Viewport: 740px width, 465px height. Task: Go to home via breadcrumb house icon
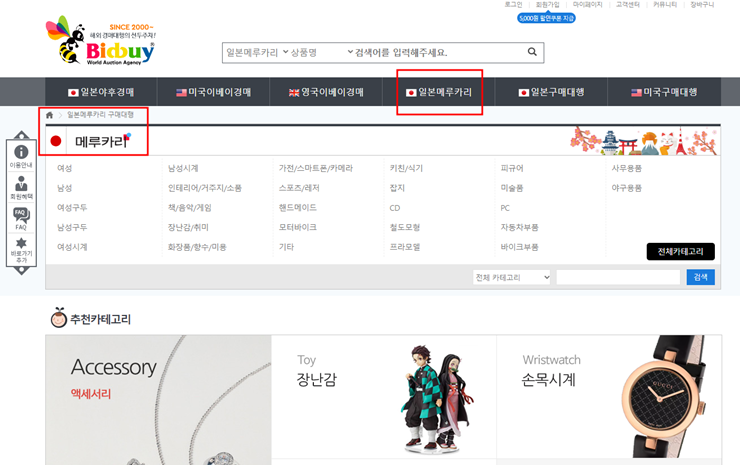50,115
